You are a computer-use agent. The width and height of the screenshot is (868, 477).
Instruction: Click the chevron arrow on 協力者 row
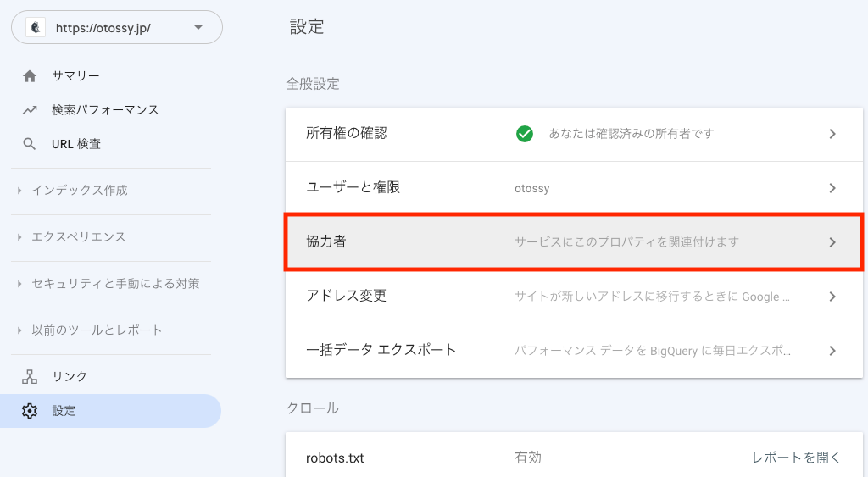pyautogui.click(x=832, y=242)
